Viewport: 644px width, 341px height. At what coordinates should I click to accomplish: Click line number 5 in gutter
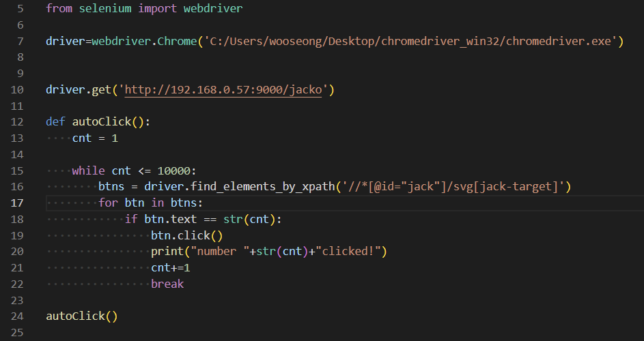point(20,9)
